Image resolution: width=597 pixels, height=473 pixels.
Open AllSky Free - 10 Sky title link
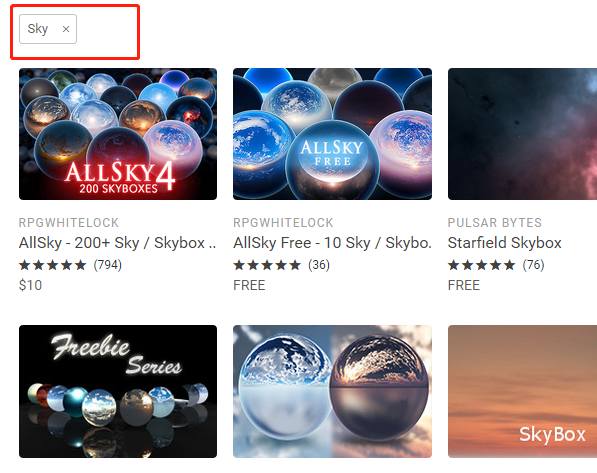[332, 243]
